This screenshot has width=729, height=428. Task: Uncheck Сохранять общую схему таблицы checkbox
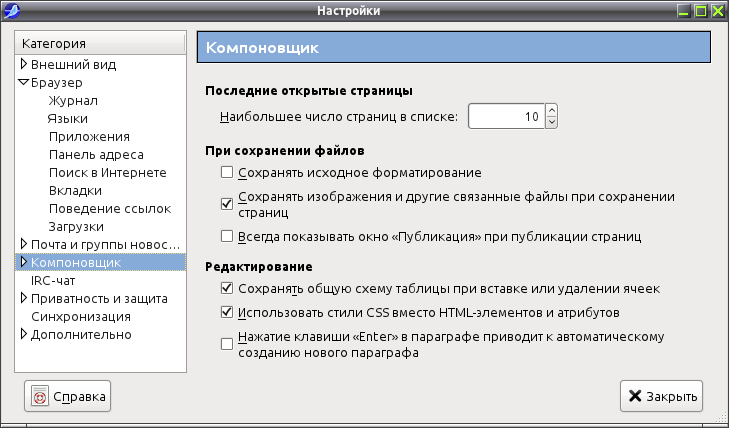[x=227, y=288]
